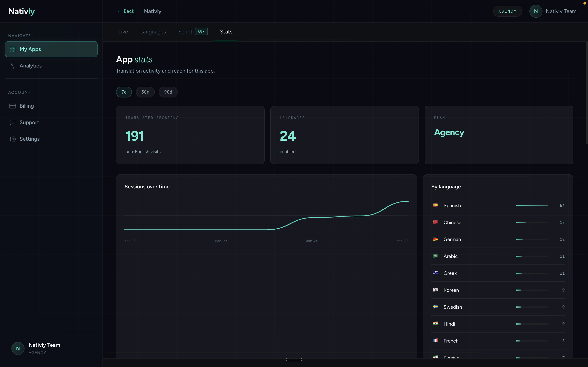
Task: Select the 90d time range
Action: (168, 92)
